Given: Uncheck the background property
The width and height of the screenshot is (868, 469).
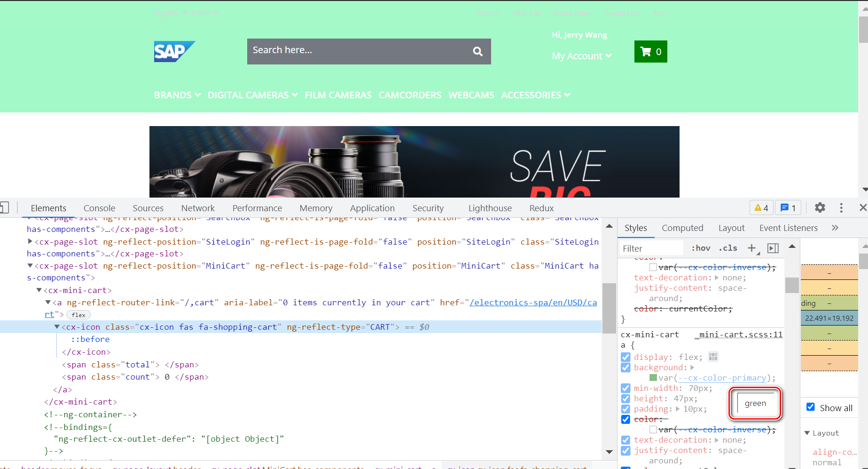Looking at the screenshot, I should (x=626, y=367).
